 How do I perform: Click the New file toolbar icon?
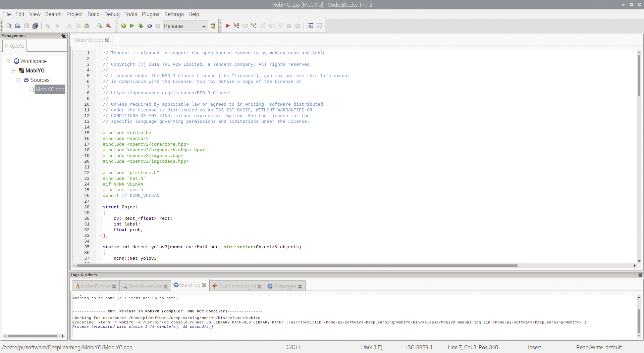coord(9,26)
